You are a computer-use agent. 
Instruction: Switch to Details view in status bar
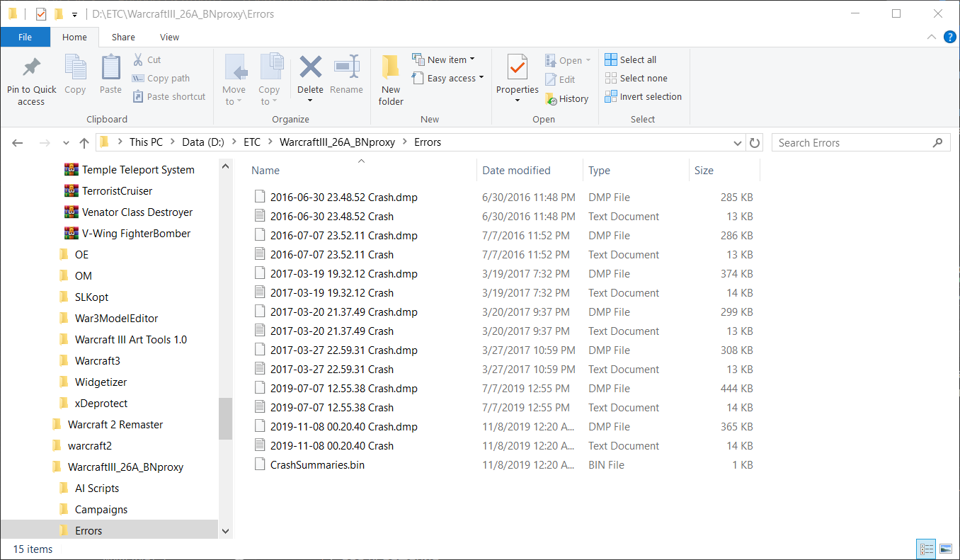pos(927,549)
